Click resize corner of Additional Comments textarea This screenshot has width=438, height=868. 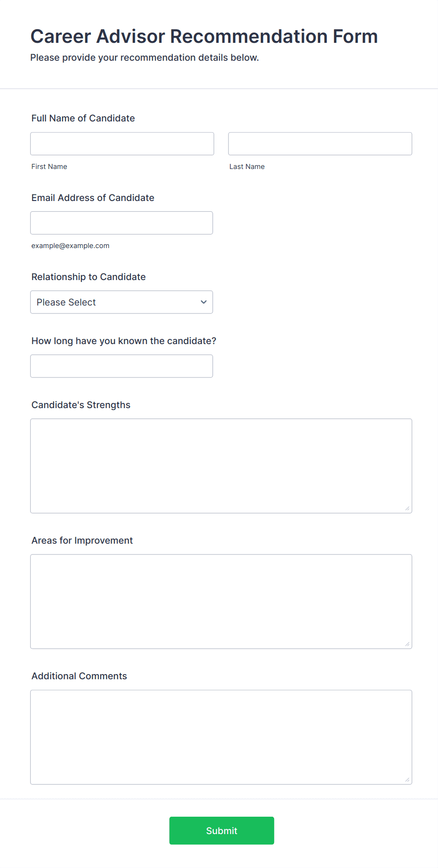[407, 780]
